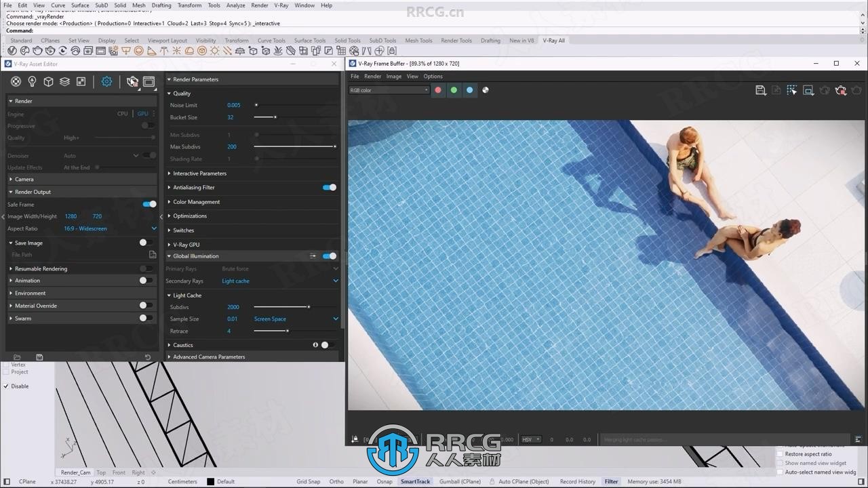Click the save settings icon at Asset Editor bottom
Screen dimensions: 868x488
39,357
